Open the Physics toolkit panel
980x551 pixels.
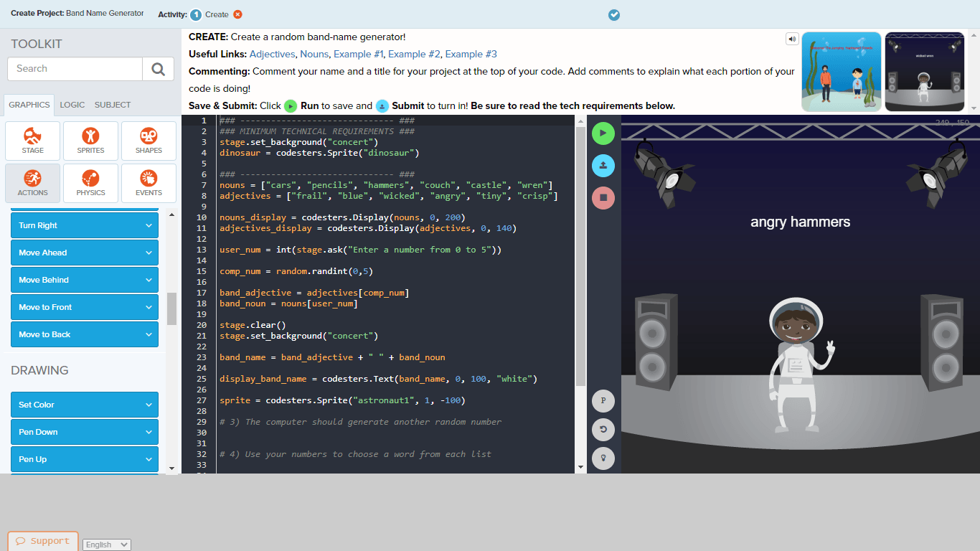click(90, 183)
